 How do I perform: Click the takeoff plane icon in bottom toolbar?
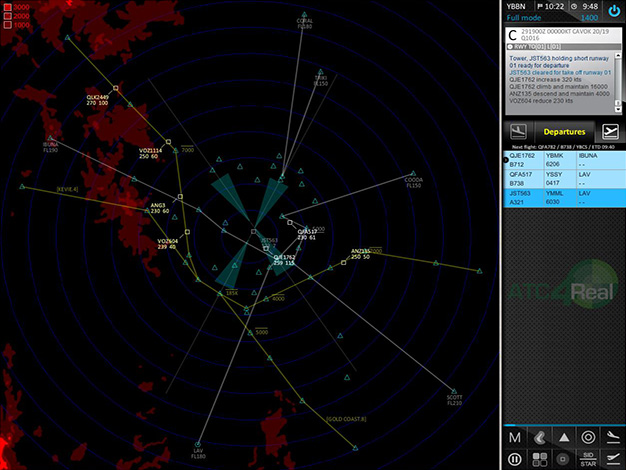[612, 459]
